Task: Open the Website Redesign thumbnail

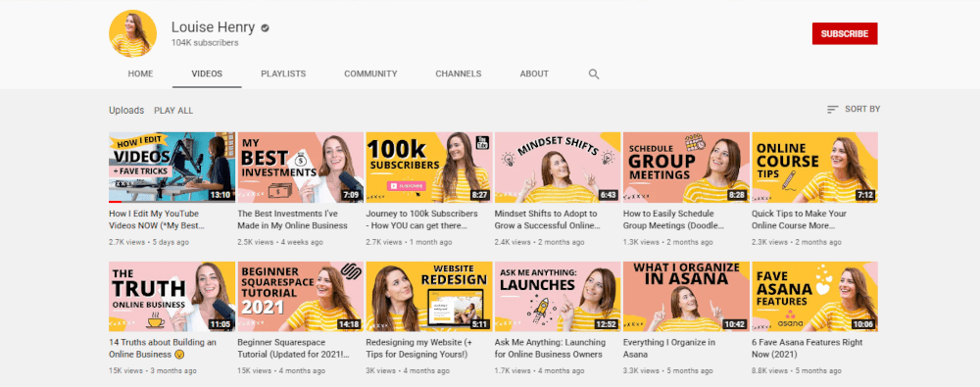Action: (429, 296)
